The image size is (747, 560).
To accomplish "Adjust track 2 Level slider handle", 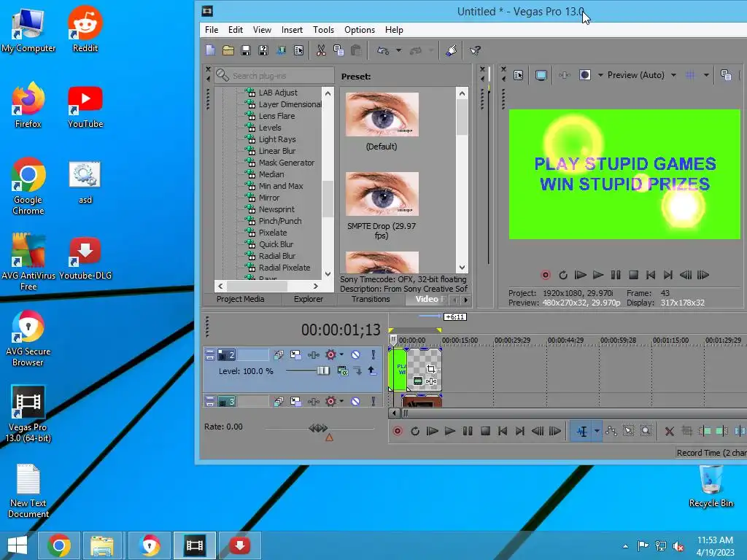I will point(323,370).
